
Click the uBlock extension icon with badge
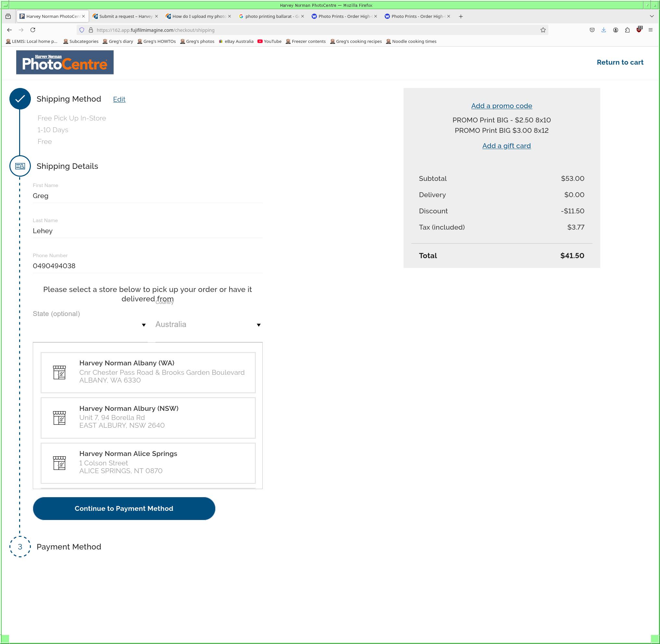(639, 30)
